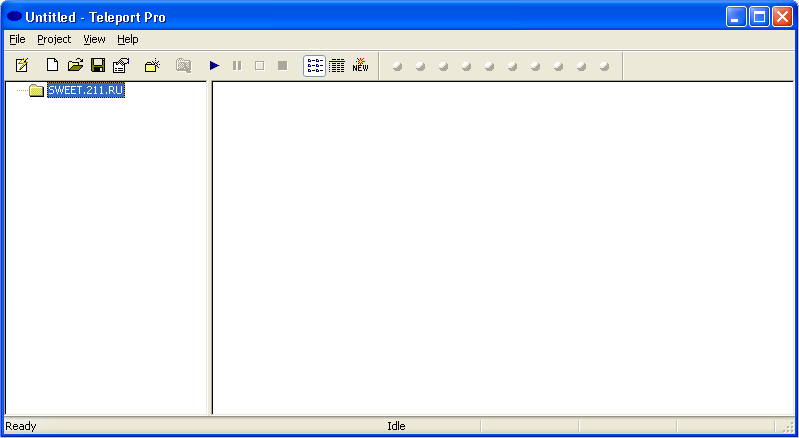
Task: Click the New Starting Address folder icon
Action: click(152, 66)
